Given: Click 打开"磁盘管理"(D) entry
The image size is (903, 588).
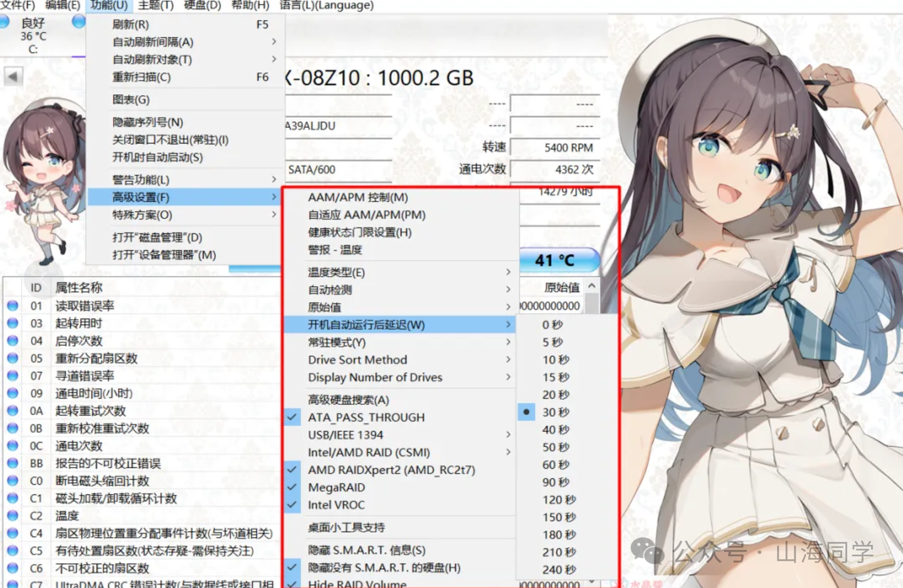Looking at the screenshot, I should click(x=185, y=238).
